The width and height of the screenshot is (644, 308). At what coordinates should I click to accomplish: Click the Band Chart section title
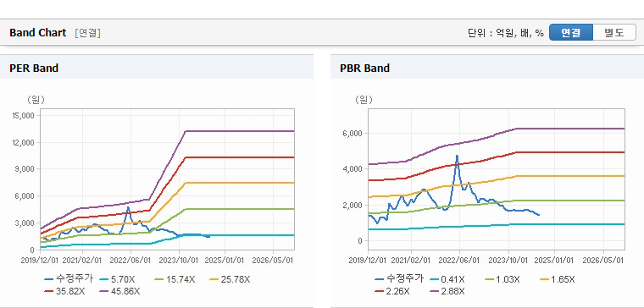click(x=38, y=33)
